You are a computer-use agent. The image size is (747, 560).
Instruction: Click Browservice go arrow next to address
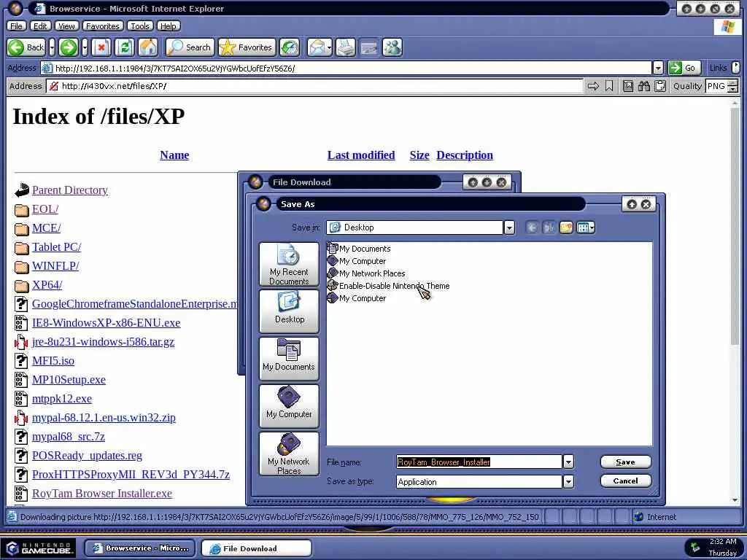[x=593, y=86]
